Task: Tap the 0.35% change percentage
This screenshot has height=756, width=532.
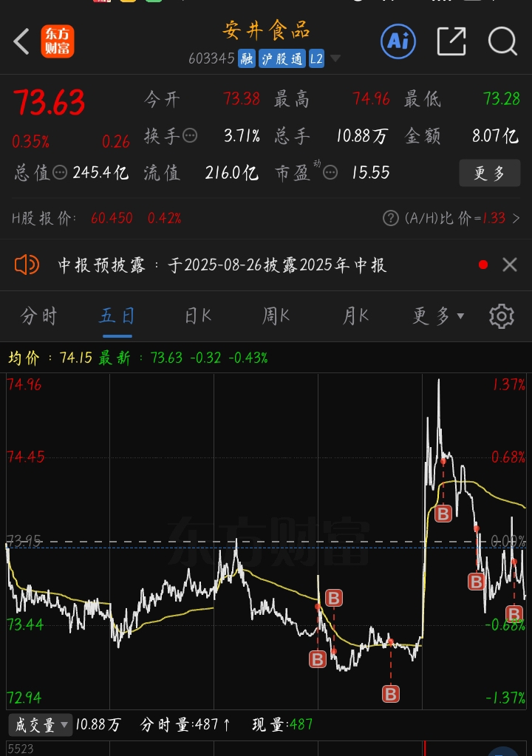Action: tap(31, 142)
